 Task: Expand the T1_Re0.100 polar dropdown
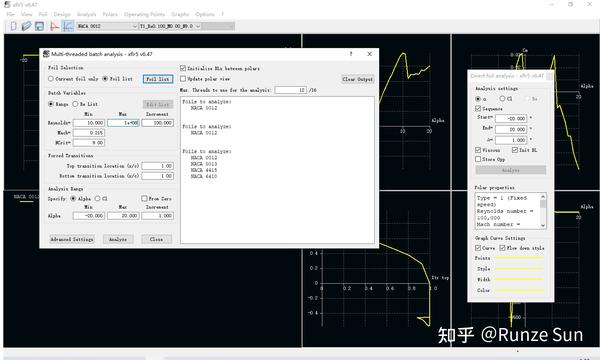click(170, 26)
